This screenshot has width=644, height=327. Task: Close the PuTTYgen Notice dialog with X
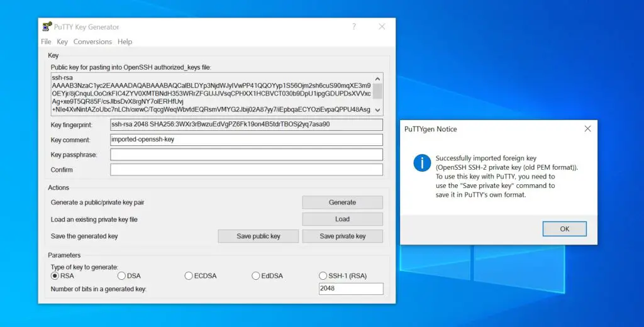click(588, 128)
